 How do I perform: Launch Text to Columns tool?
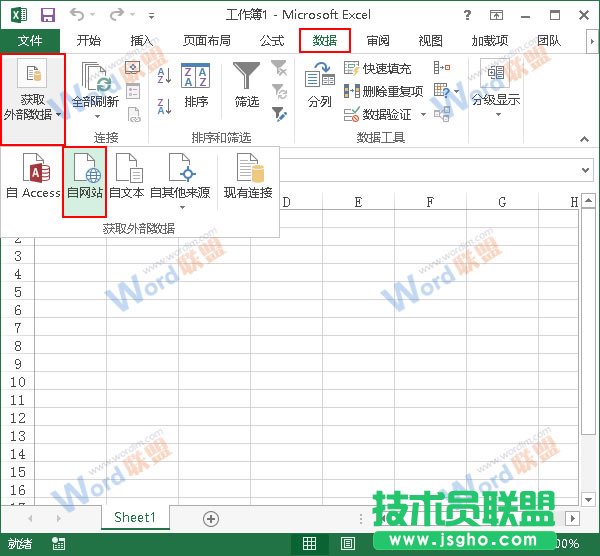click(x=320, y=85)
